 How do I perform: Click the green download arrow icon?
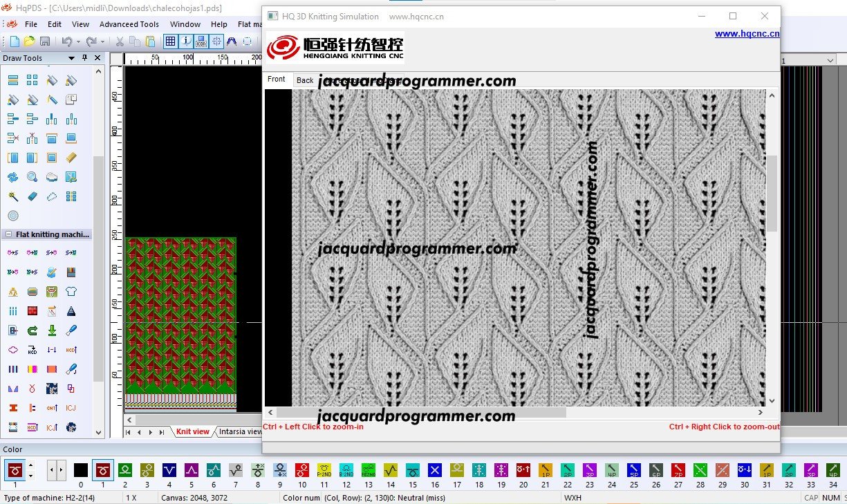51,330
